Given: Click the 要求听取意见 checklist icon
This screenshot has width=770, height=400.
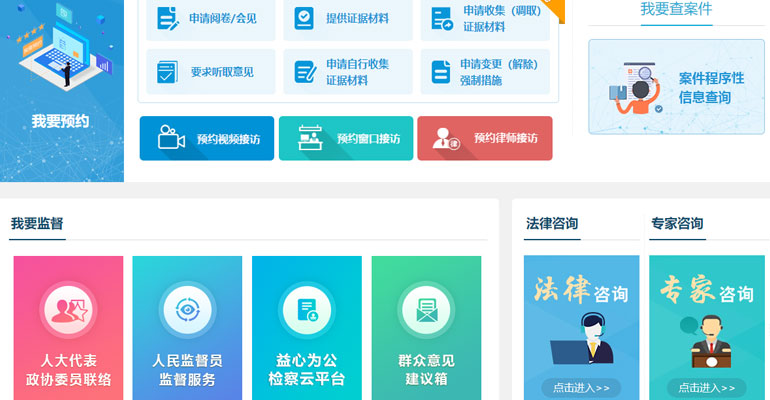Looking at the screenshot, I should click(x=167, y=72).
